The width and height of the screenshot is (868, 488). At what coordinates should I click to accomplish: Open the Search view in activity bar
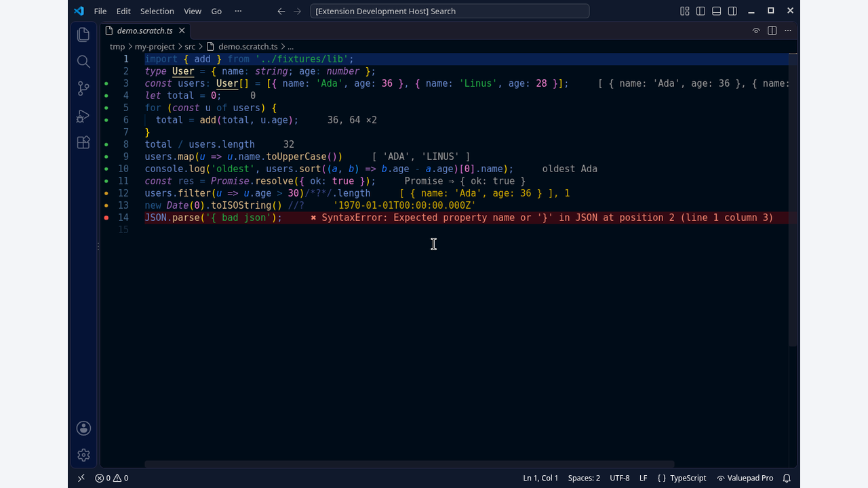click(83, 62)
